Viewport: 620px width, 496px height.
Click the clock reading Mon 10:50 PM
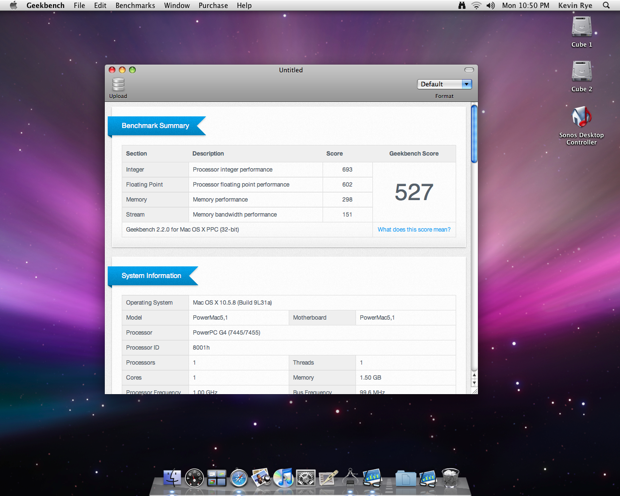(x=525, y=5)
